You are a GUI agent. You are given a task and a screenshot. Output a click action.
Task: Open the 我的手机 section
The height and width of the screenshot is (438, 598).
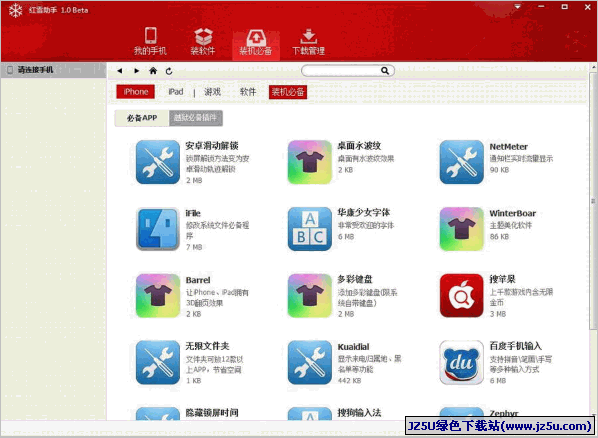pyautogui.click(x=150, y=41)
